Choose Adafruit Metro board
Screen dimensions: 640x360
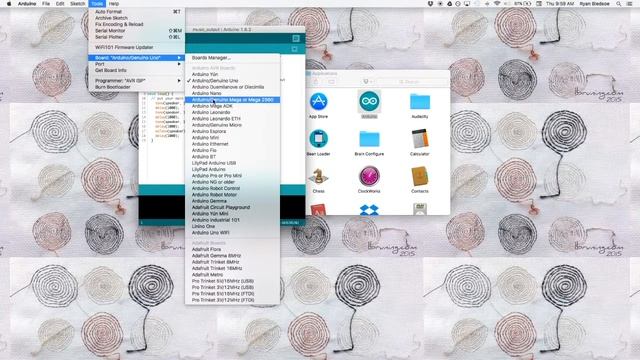(233, 275)
